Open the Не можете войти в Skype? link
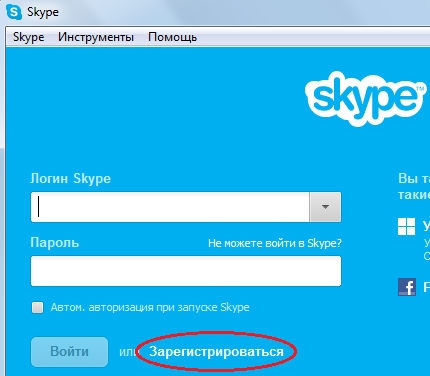The width and height of the screenshot is (430, 376). (x=275, y=243)
